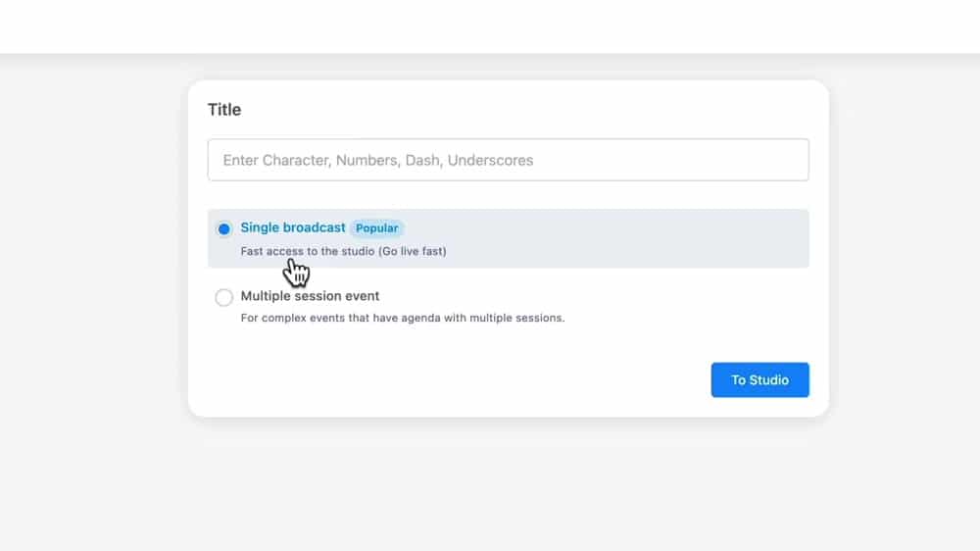Viewport: 980px width, 551px height.
Task: Click the Title heading label
Action: [224, 110]
